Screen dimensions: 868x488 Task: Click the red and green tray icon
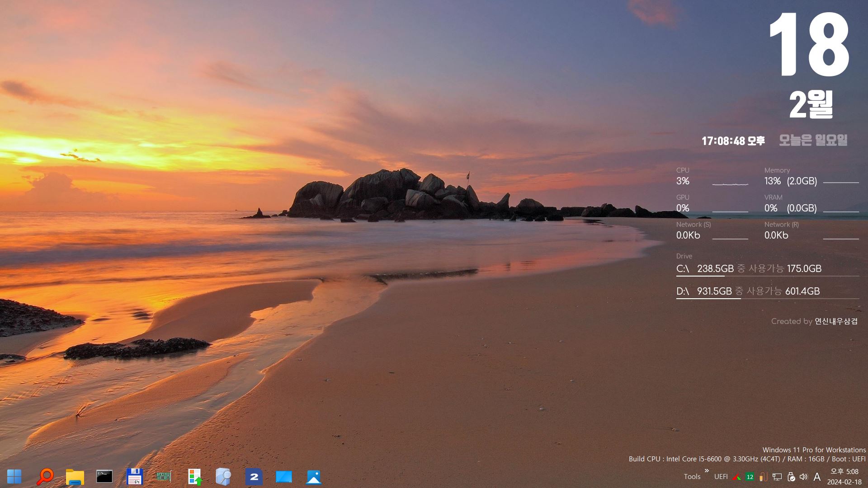click(737, 477)
